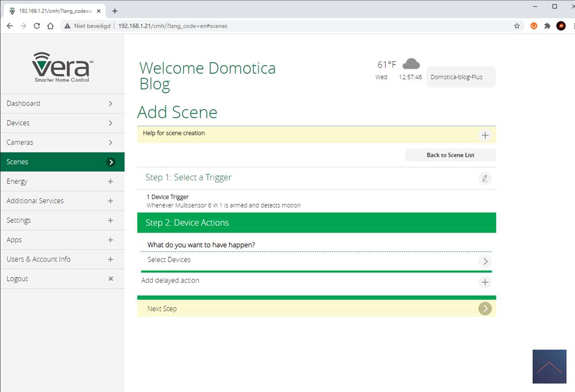Proceed with the Next Step button

[x=485, y=308]
